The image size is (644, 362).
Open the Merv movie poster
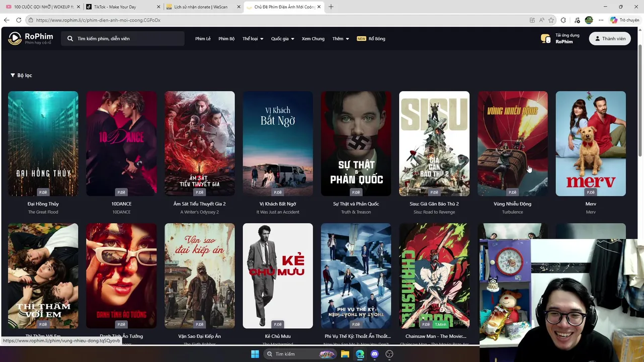(591, 143)
